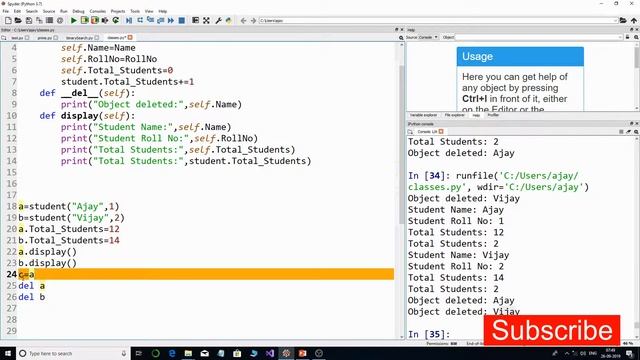Open Consoles menu

[98, 11]
